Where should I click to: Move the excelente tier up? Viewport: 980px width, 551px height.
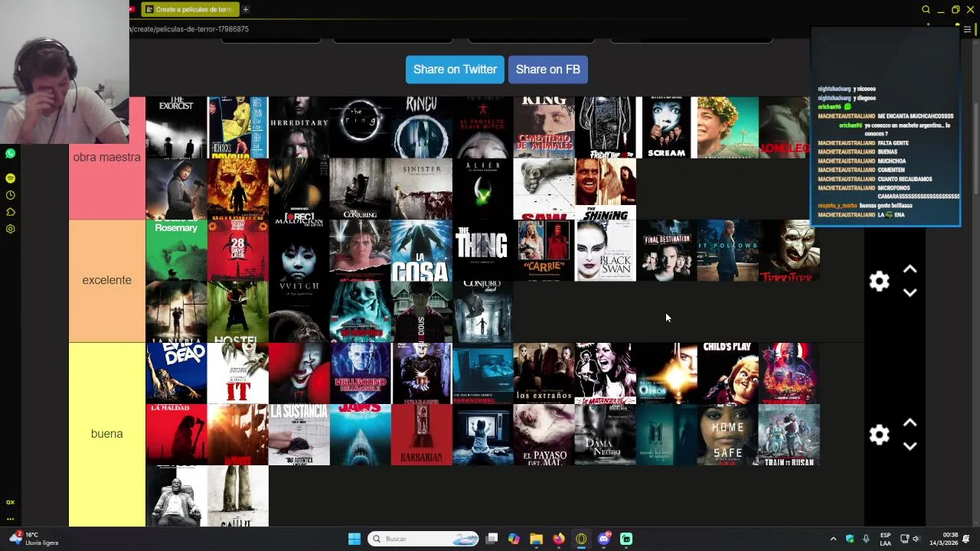(x=910, y=269)
